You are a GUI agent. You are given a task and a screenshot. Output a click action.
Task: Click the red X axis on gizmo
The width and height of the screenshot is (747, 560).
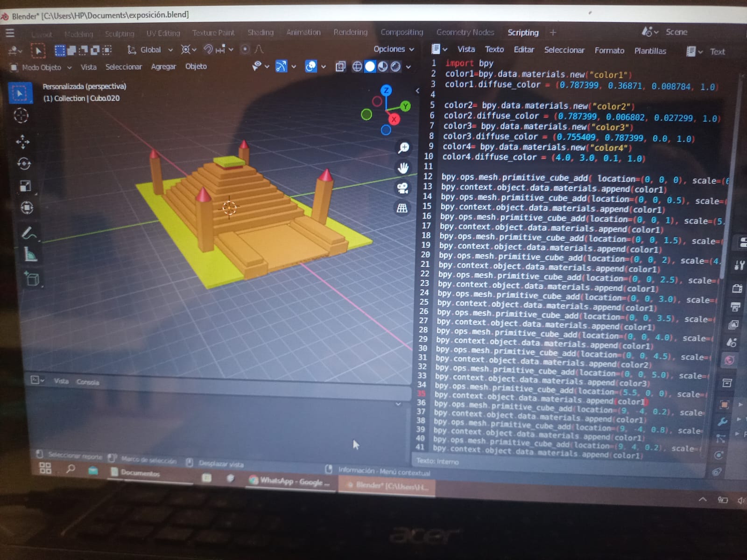click(394, 119)
